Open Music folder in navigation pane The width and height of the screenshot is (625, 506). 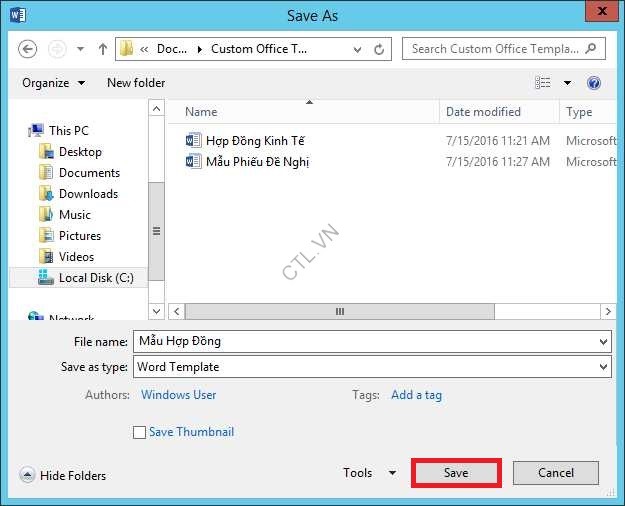point(75,215)
